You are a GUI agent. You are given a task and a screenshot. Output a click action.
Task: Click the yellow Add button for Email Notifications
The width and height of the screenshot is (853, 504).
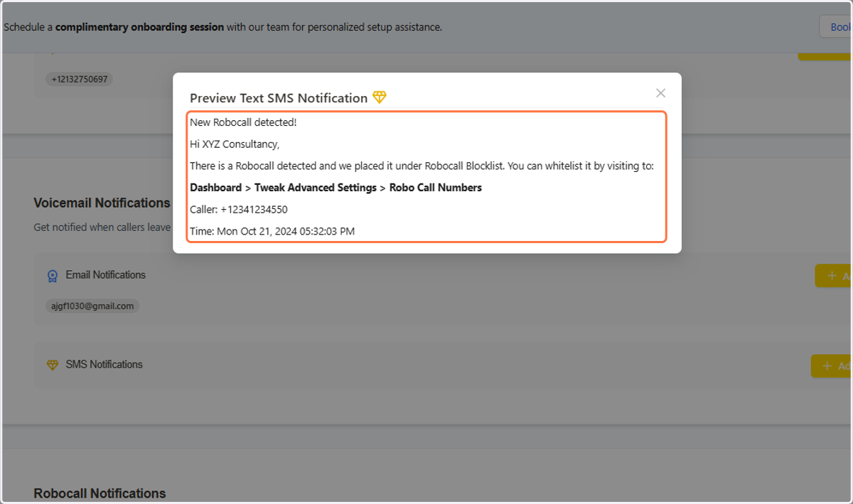coord(834,276)
